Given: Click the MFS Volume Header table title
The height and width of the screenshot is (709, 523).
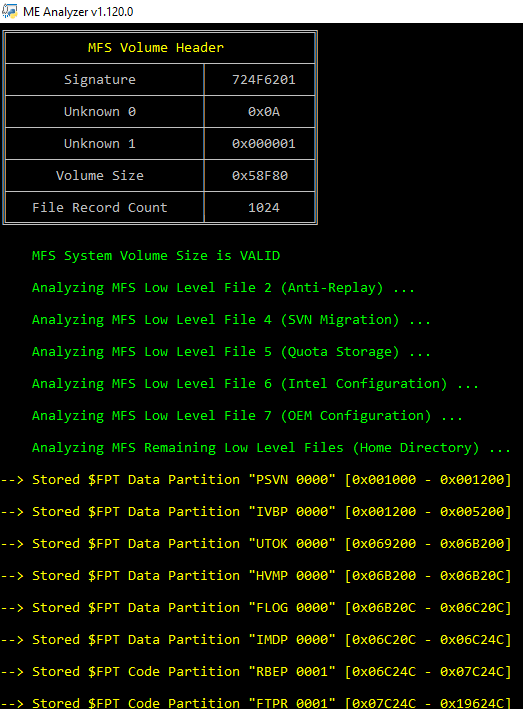Looking at the screenshot, I should [x=156, y=47].
